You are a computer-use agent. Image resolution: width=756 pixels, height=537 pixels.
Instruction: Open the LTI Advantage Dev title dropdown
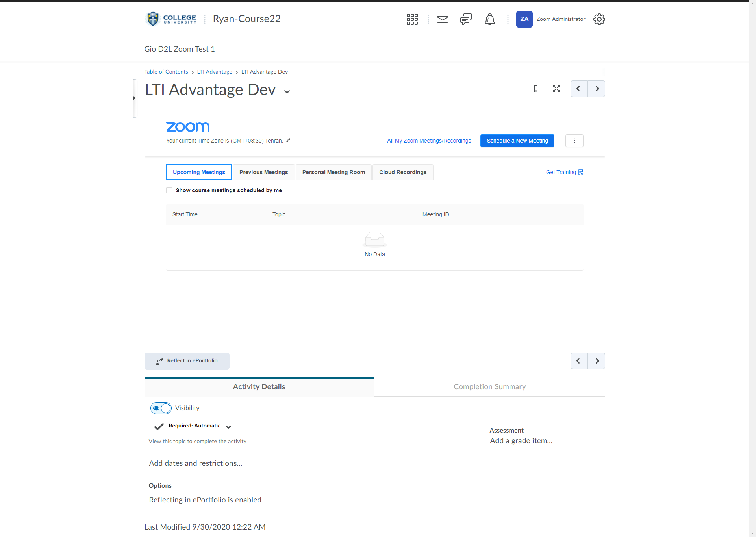click(287, 91)
